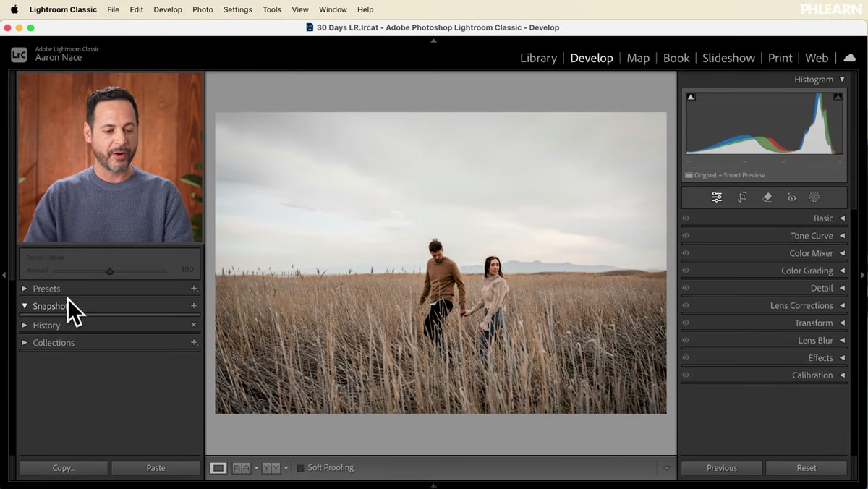868x489 pixels.
Task: Expand the History panel
Action: (x=25, y=325)
